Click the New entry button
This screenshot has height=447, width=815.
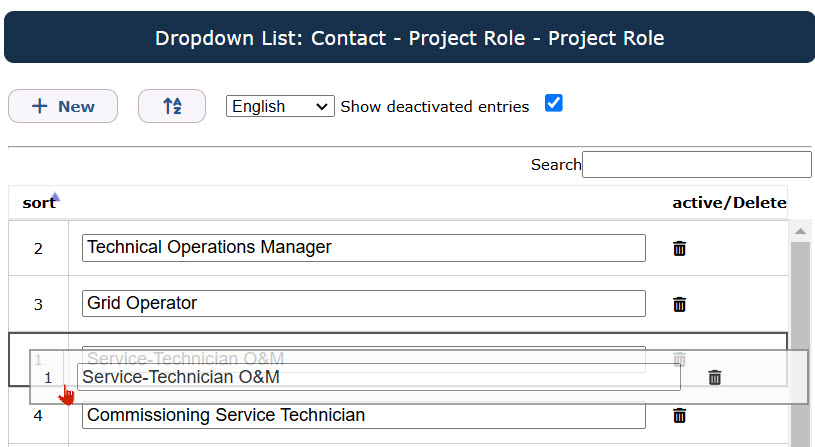63,106
